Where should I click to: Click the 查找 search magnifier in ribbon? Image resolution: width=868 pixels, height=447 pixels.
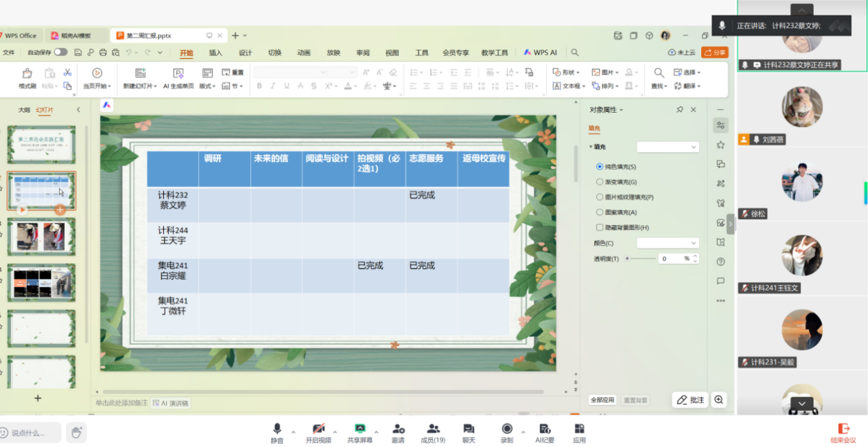click(x=657, y=73)
